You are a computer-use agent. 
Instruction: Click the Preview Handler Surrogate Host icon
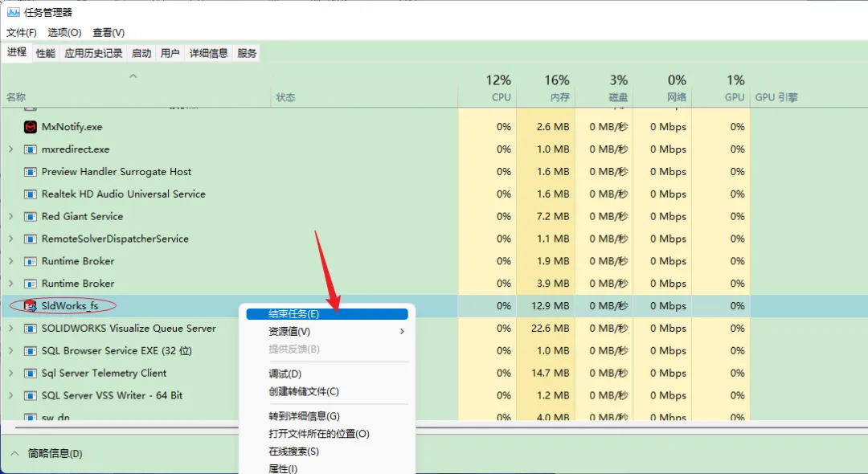pyautogui.click(x=30, y=172)
